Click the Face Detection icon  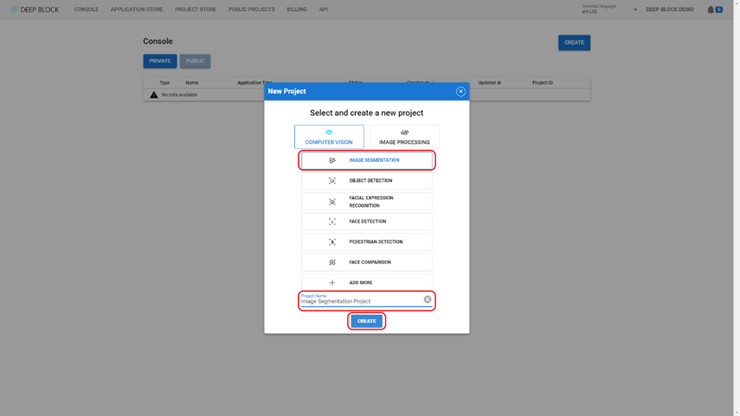tap(332, 221)
